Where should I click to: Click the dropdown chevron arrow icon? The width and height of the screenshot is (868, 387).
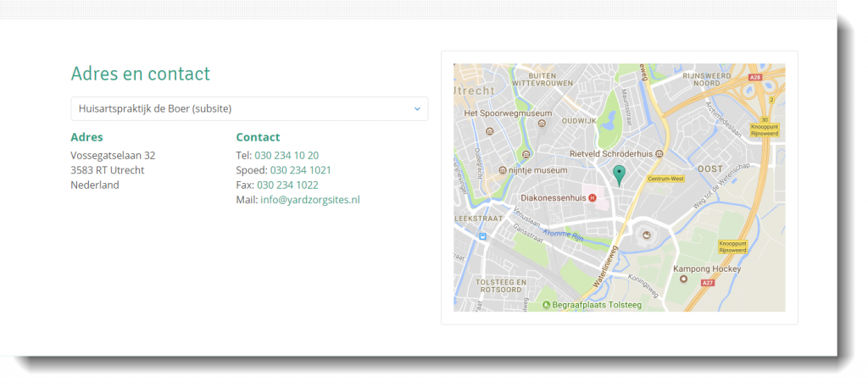pos(417,109)
